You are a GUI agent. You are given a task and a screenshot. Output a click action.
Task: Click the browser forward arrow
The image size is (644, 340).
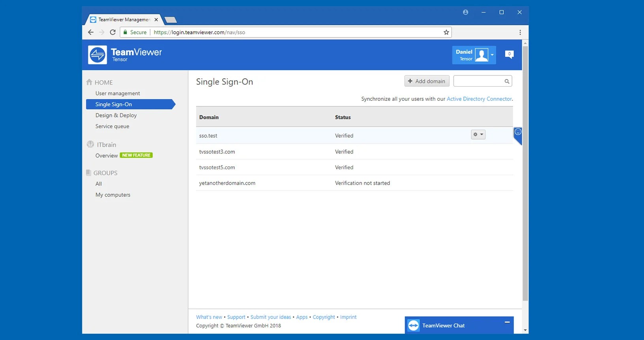point(102,32)
